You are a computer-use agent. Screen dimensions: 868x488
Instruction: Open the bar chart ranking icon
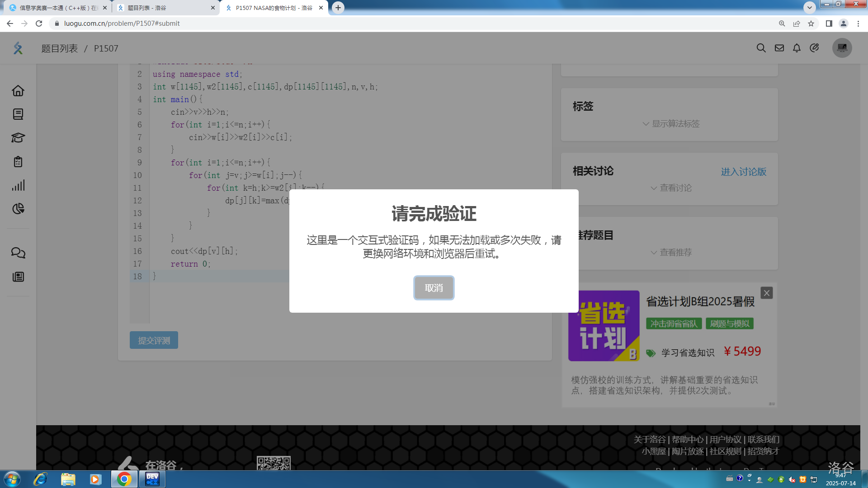click(18, 185)
